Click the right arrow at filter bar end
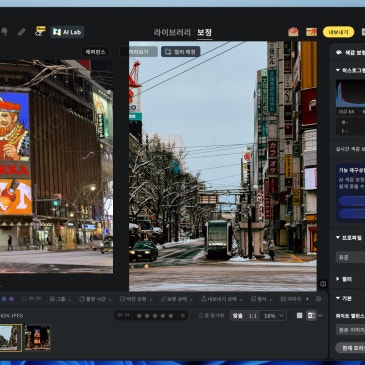Viewport: 365px width, 365px height. pyautogui.click(x=308, y=299)
